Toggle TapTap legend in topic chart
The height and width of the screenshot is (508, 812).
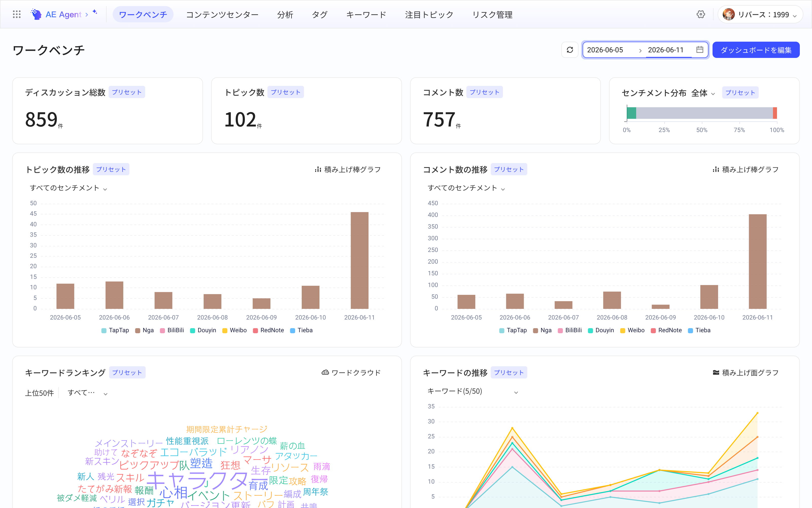(115, 330)
